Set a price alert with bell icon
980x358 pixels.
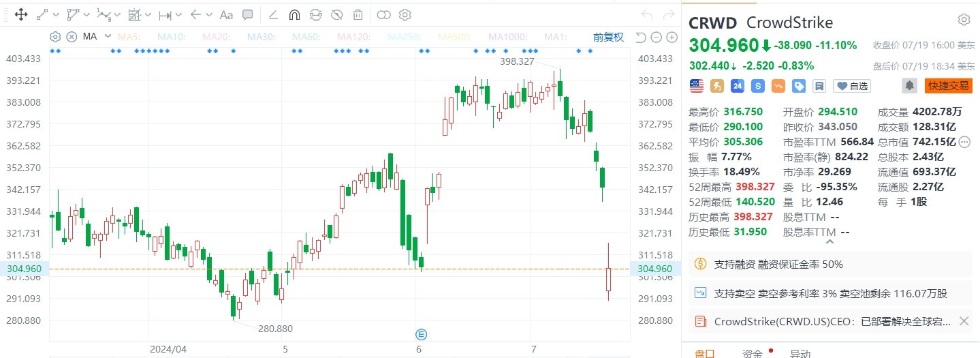(909, 86)
